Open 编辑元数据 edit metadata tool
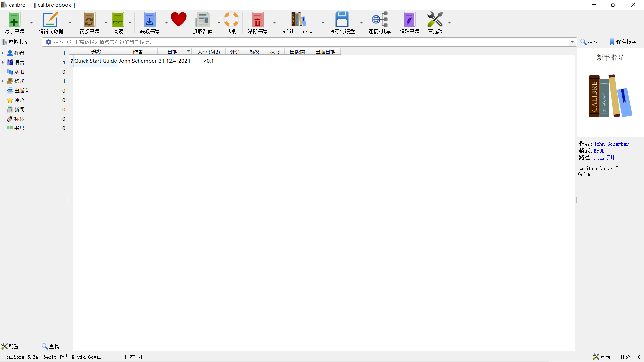 50,20
